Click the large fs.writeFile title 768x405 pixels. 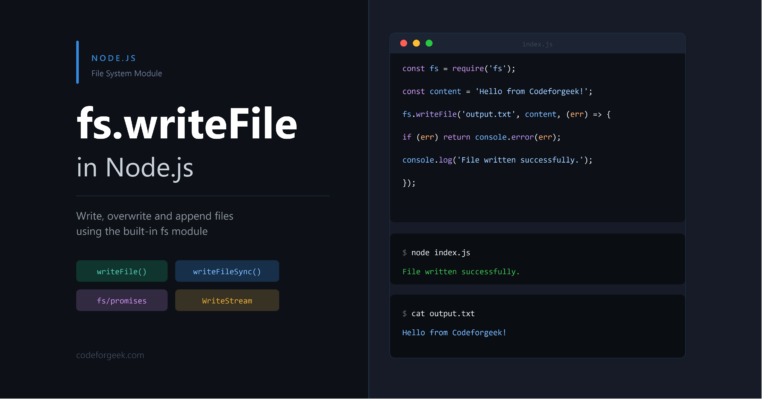pyautogui.click(x=187, y=124)
